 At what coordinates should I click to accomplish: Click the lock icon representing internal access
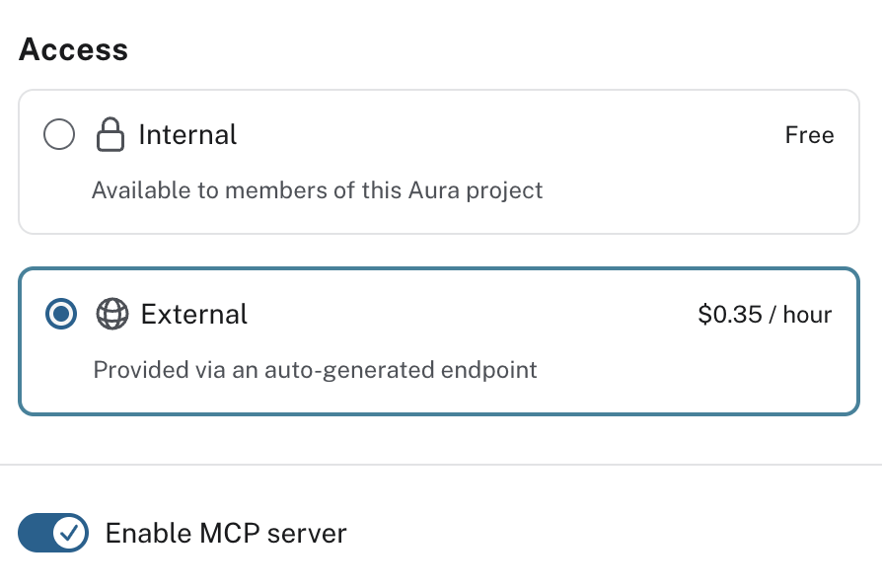112,134
